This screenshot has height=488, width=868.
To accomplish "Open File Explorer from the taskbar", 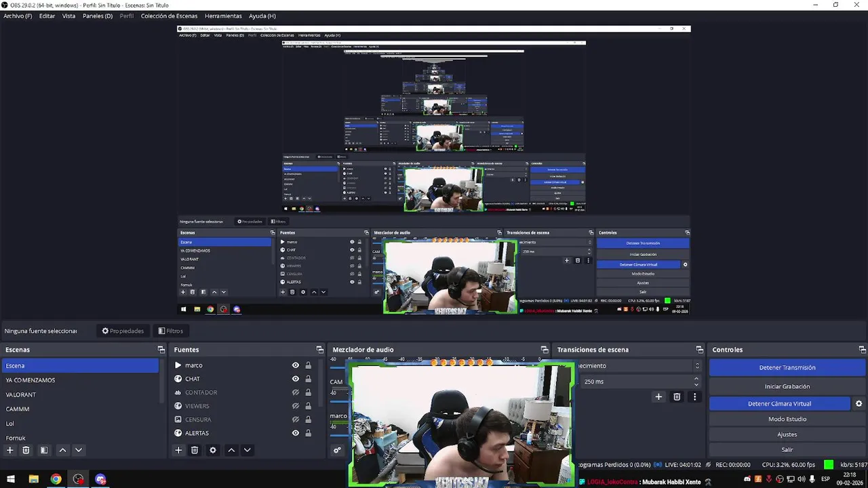I will pos(33,479).
